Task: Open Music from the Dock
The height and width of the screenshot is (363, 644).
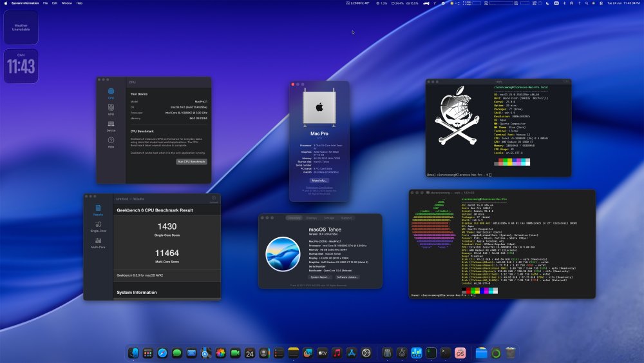Action: [x=337, y=353]
